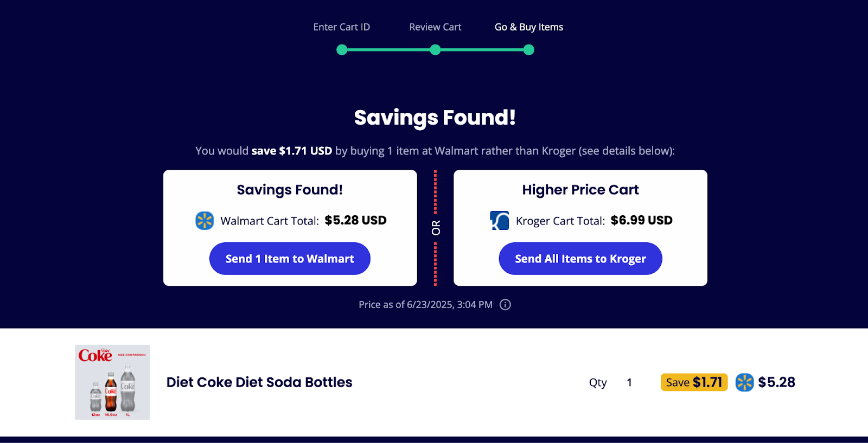Click the Walmart logo beside Walmart Cart Total
The width and height of the screenshot is (868, 443).
click(205, 221)
